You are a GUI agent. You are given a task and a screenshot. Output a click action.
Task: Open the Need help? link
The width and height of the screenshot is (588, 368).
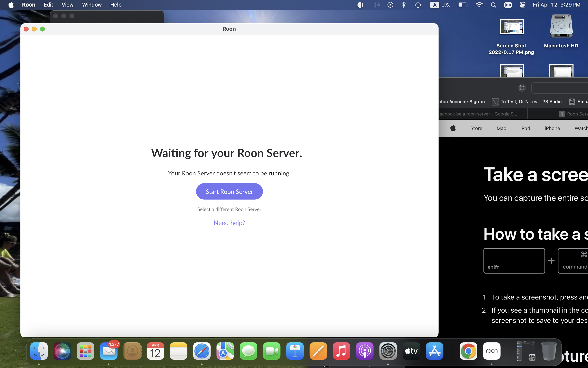click(x=229, y=223)
